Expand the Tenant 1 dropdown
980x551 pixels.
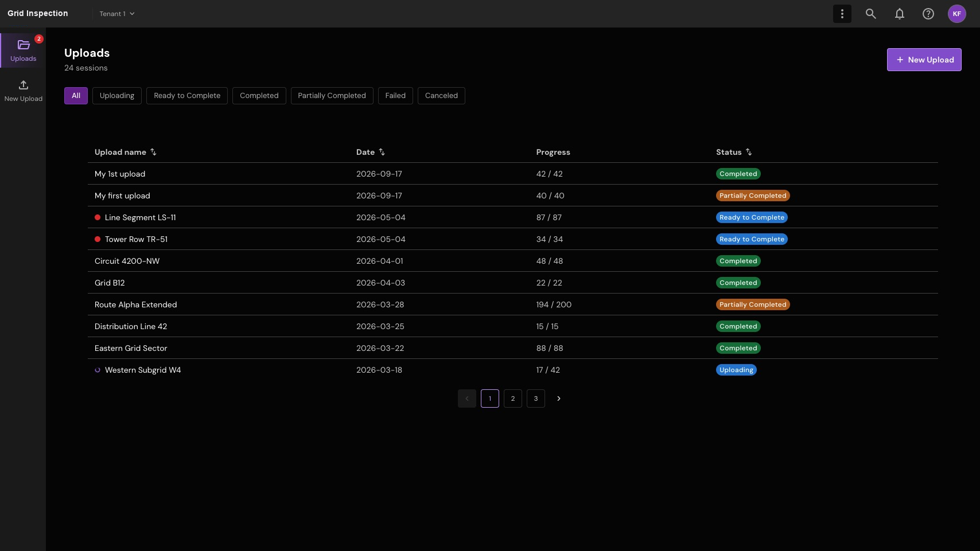[117, 14]
